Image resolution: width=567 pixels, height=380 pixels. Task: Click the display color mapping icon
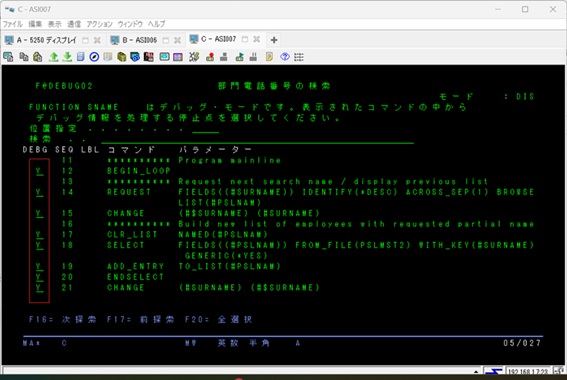point(178,57)
